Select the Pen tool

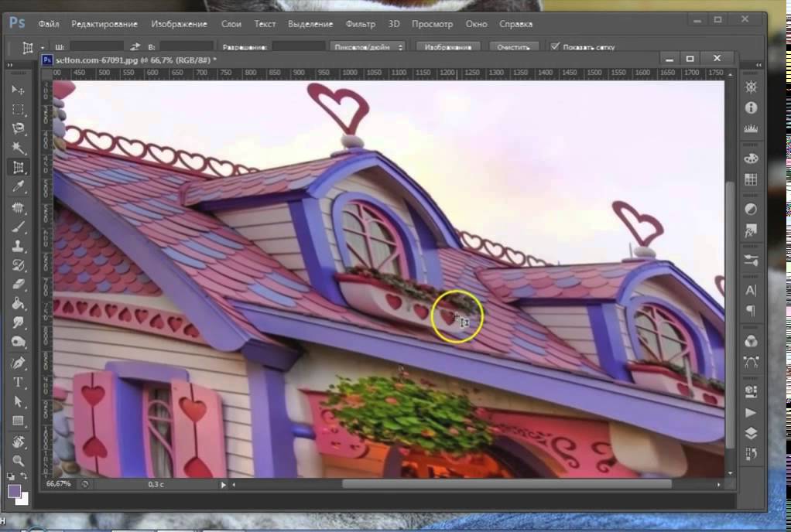click(x=18, y=363)
